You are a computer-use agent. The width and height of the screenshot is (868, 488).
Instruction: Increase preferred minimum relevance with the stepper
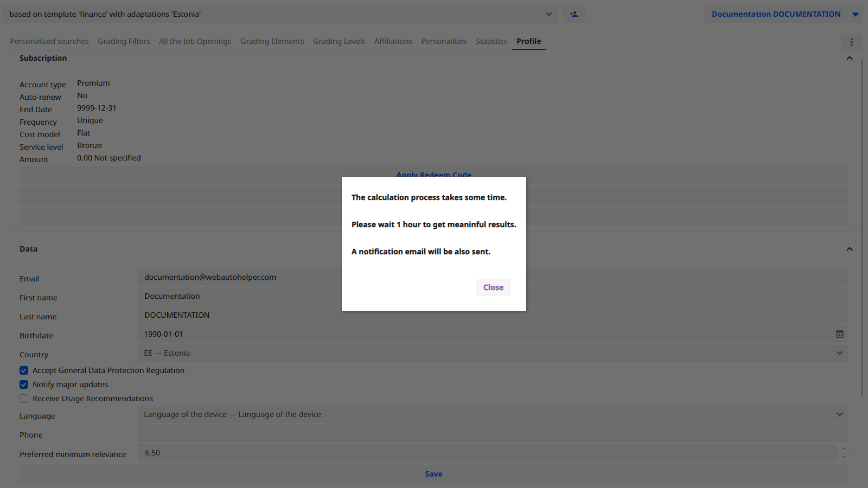pyautogui.click(x=844, y=449)
